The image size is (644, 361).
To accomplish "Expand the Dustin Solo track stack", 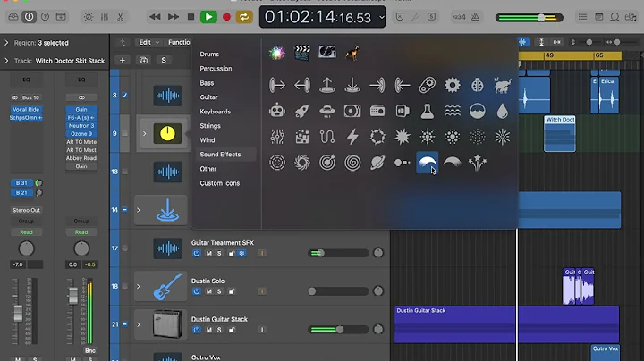I will (139, 286).
